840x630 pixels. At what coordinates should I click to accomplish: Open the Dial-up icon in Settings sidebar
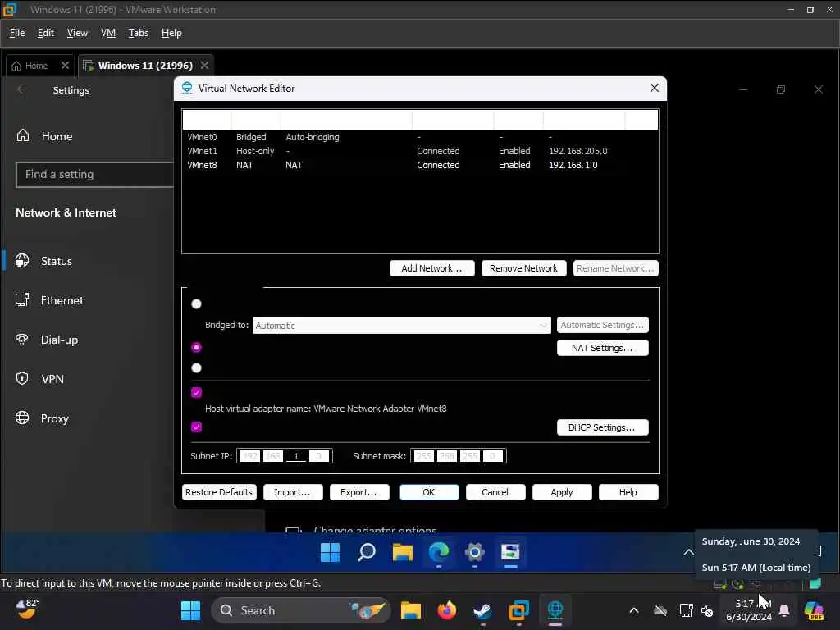(x=22, y=339)
